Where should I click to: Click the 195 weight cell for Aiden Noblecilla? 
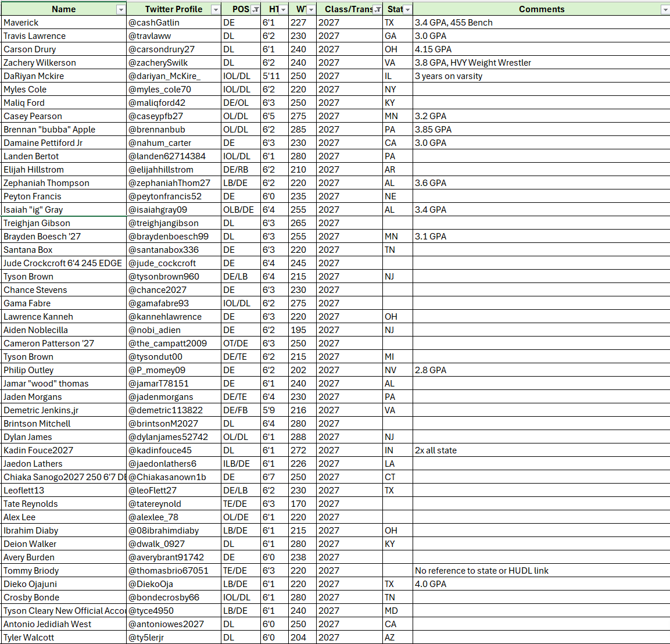(x=303, y=330)
